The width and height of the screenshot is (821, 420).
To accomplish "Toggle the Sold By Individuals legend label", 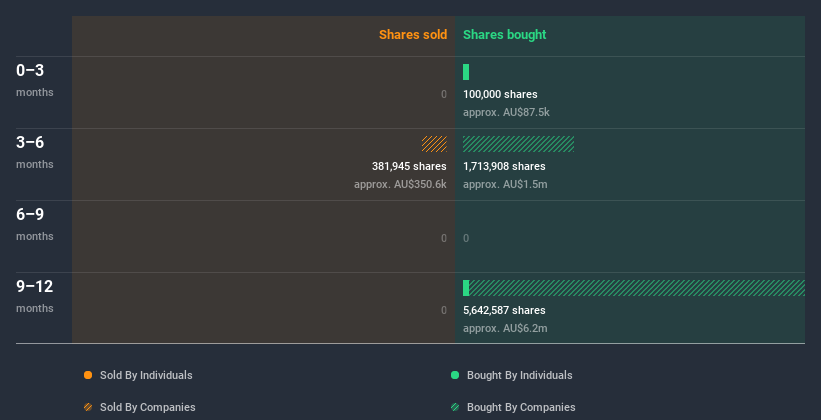I will [x=146, y=375].
